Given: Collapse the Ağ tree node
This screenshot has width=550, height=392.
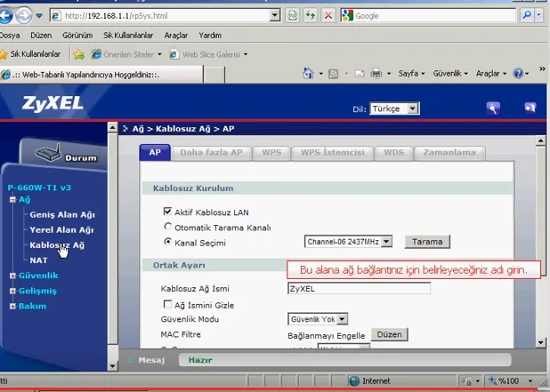Looking at the screenshot, I should pos(13,200).
